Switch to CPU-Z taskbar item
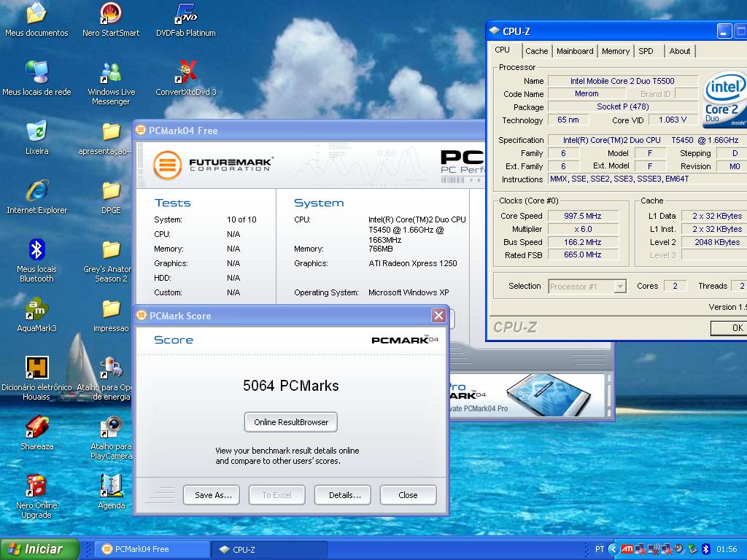The image size is (747, 560). [x=269, y=549]
